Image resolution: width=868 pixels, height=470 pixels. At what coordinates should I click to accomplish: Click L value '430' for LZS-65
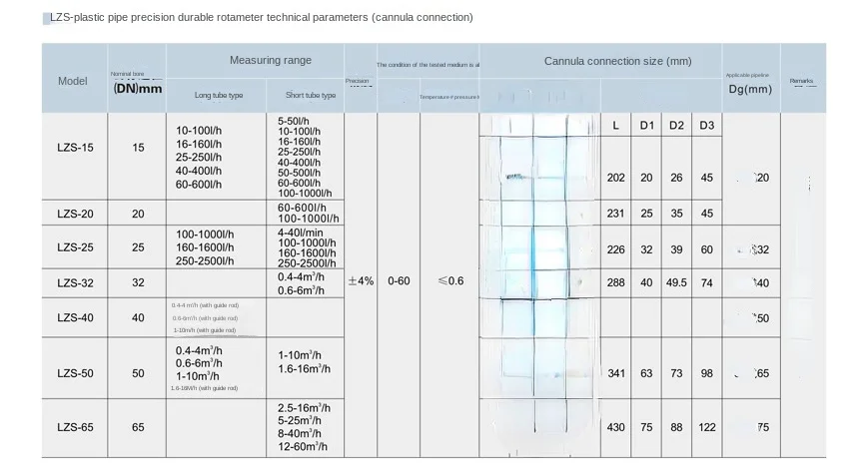point(615,427)
